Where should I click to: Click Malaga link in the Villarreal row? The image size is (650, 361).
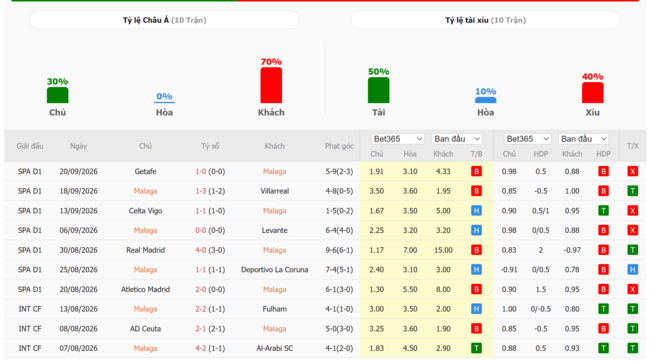pos(145,191)
